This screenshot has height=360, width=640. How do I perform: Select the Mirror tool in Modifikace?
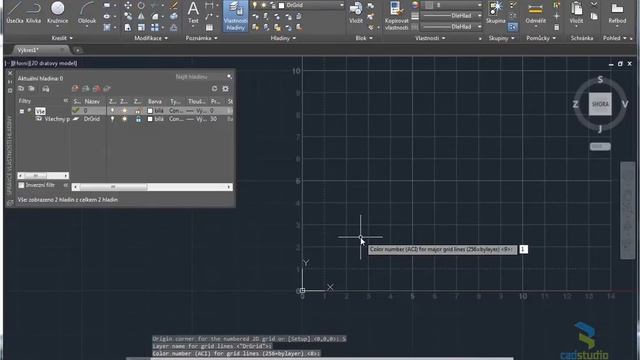coord(141,16)
